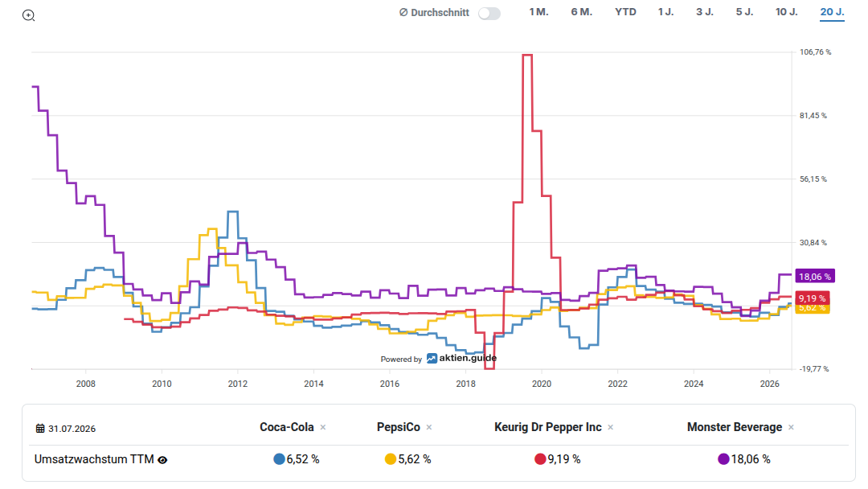This screenshot has height=489, width=868.
Task: Switch to the YTD range
Action: pyautogui.click(x=625, y=12)
